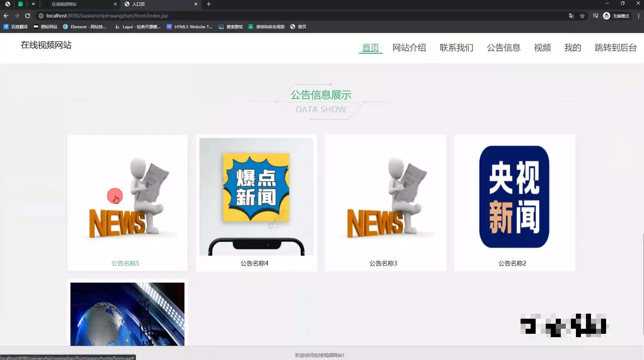
Task: Click the address bar URL field
Action: [x=302, y=16]
